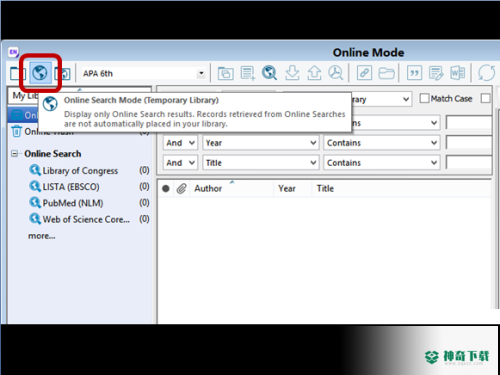This screenshot has height=375, width=500.
Task: Click EndNote app icon in title bar
Action: (x=13, y=52)
